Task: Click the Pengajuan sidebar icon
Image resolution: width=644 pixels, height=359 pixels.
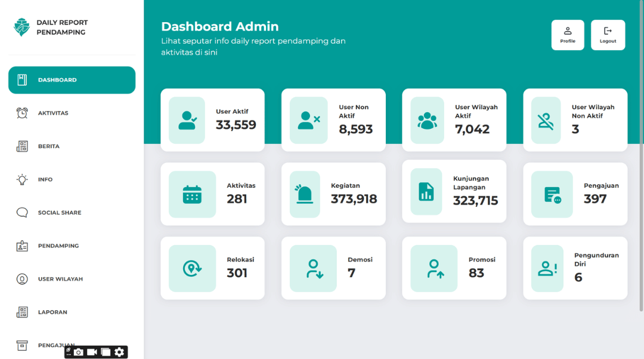Action: 21,345
